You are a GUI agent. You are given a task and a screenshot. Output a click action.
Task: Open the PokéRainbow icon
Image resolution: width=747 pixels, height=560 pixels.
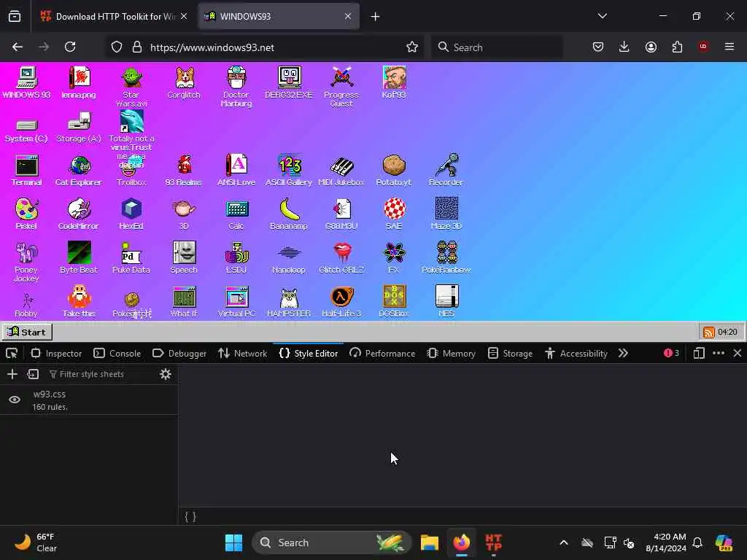coord(446,257)
